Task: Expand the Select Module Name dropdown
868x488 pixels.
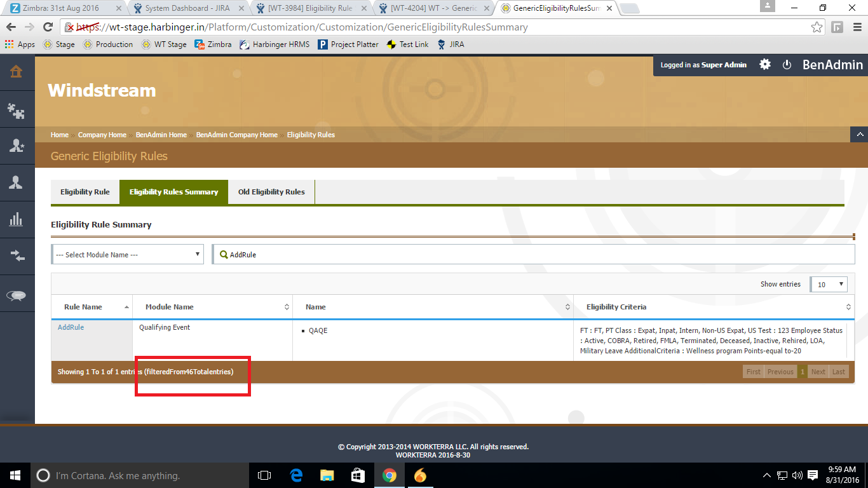Action: (x=128, y=254)
